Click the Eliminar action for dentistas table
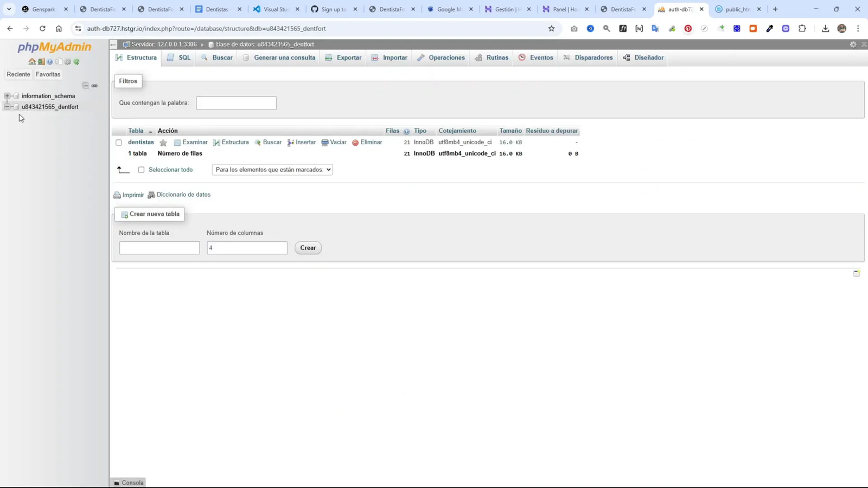The height and width of the screenshot is (488, 868). (x=371, y=142)
